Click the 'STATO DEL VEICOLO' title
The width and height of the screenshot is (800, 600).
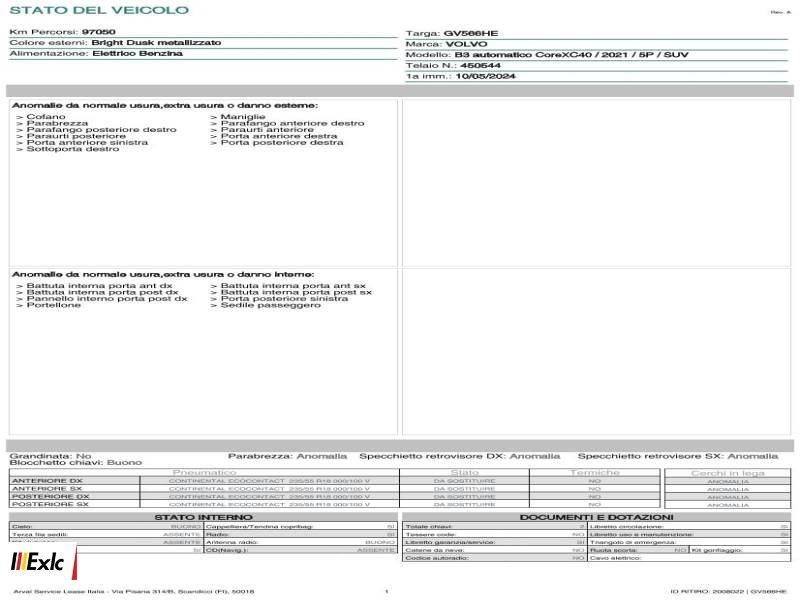tap(99, 10)
